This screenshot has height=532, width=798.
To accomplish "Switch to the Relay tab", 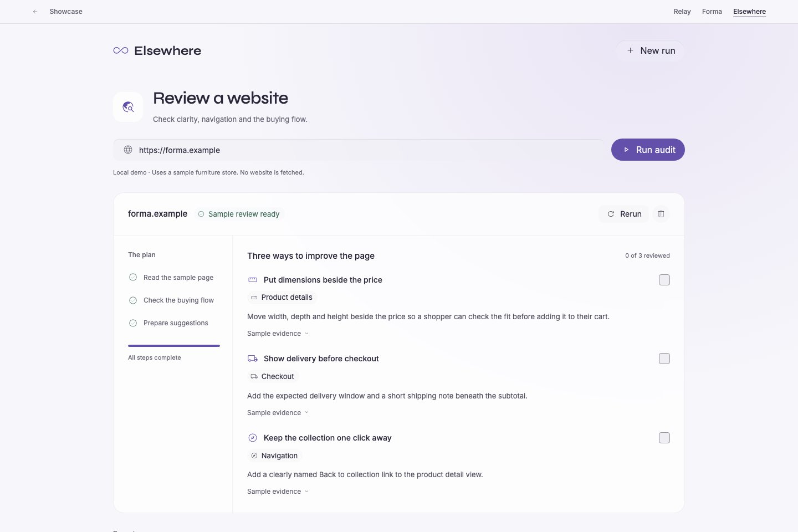I will tap(682, 12).
